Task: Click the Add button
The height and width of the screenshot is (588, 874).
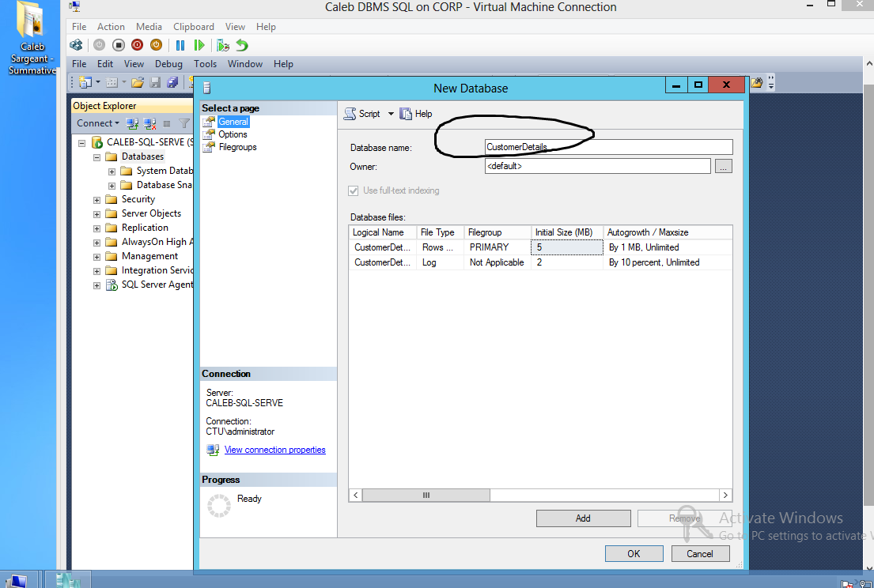Action: coord(583,518)
